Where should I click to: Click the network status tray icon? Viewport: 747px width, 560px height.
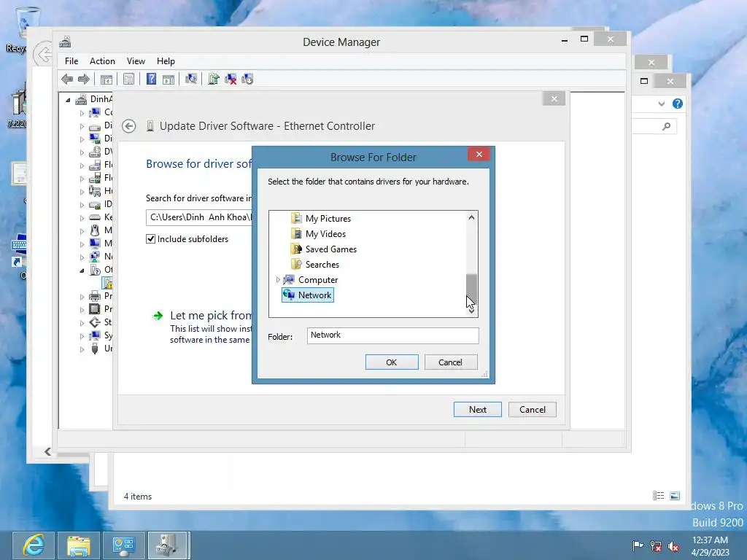click(x=656, y=546)
